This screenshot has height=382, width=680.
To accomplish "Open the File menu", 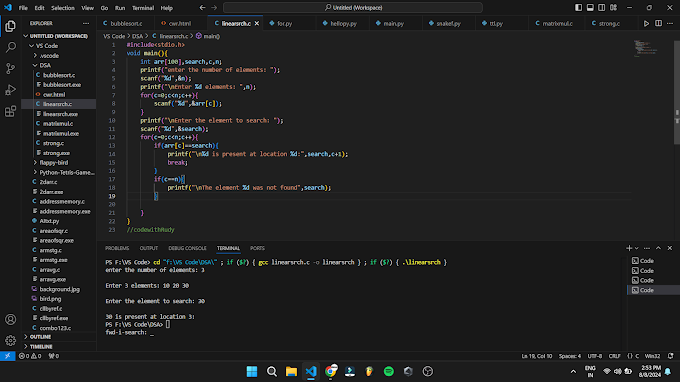I will 23,8.
